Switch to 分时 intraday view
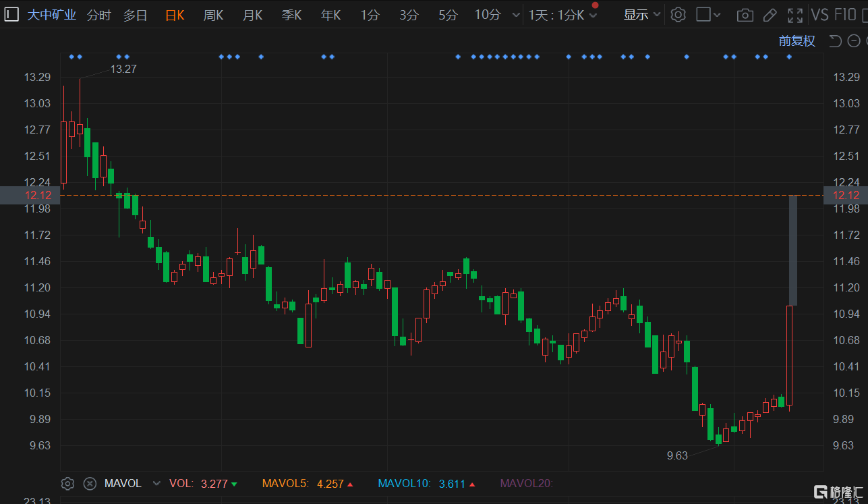The image size is (868, 504). pos(98,15)
